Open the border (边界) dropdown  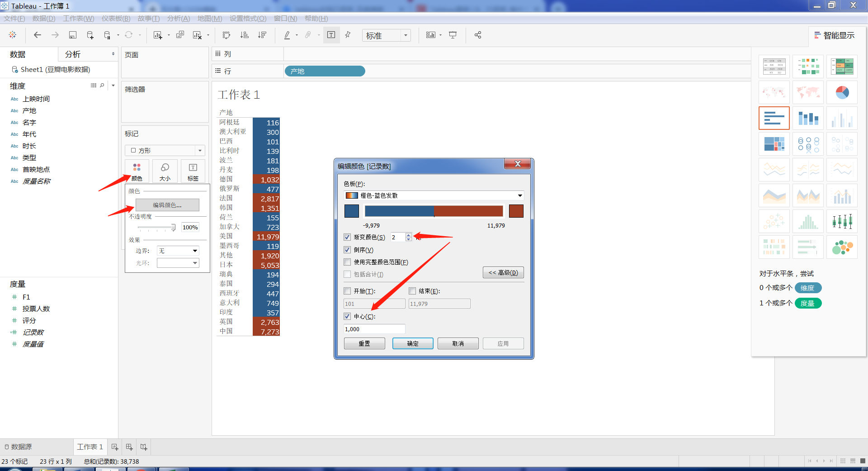[x=178, y=251]
